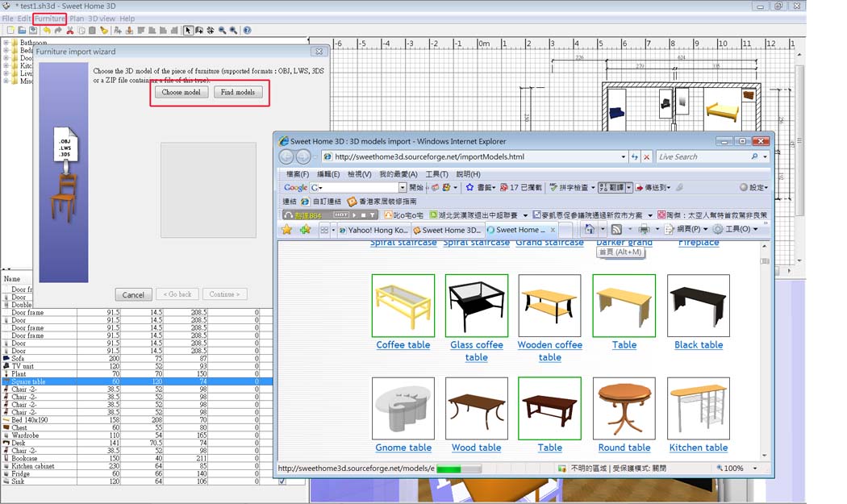Open the Google search box dropdown

tap(403, 187)
